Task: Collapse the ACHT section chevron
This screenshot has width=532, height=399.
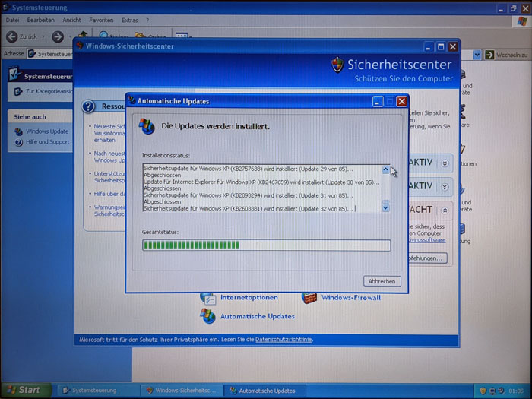Action: (445, 211)
